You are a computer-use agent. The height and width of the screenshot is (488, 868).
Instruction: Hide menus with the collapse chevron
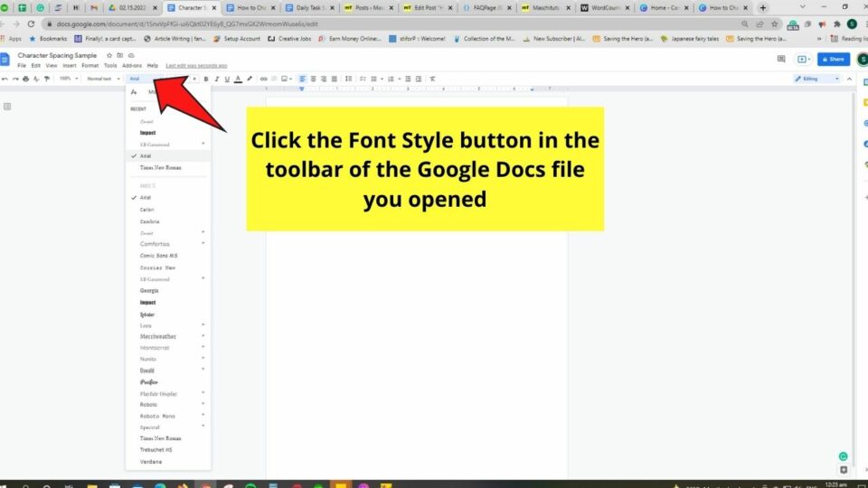849,80
